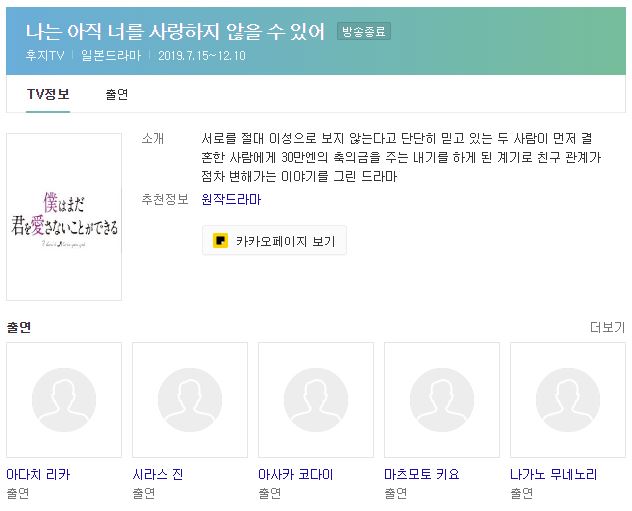Click the drama title in the header

click(175, 31)
